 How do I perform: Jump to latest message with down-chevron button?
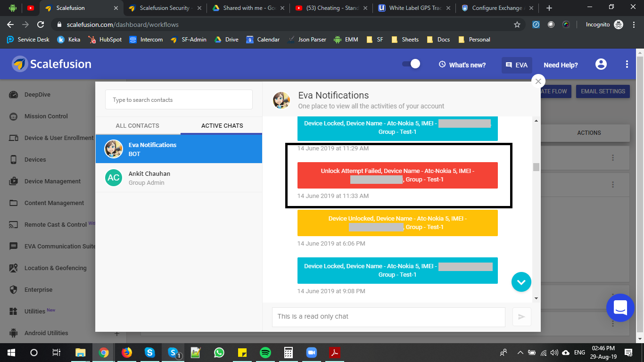521,282
